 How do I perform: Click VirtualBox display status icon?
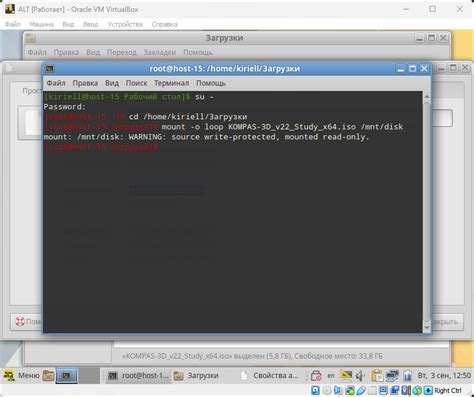pyautogui.click(x=383, y=390)
